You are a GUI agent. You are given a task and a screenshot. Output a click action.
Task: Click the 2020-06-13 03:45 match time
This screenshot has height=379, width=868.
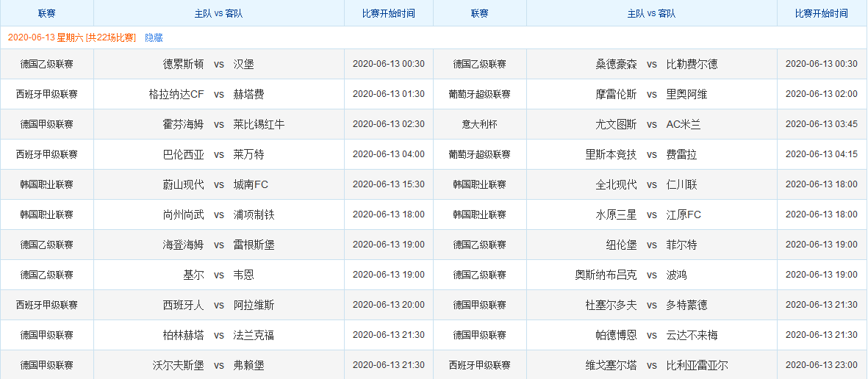tap(821, 124)
